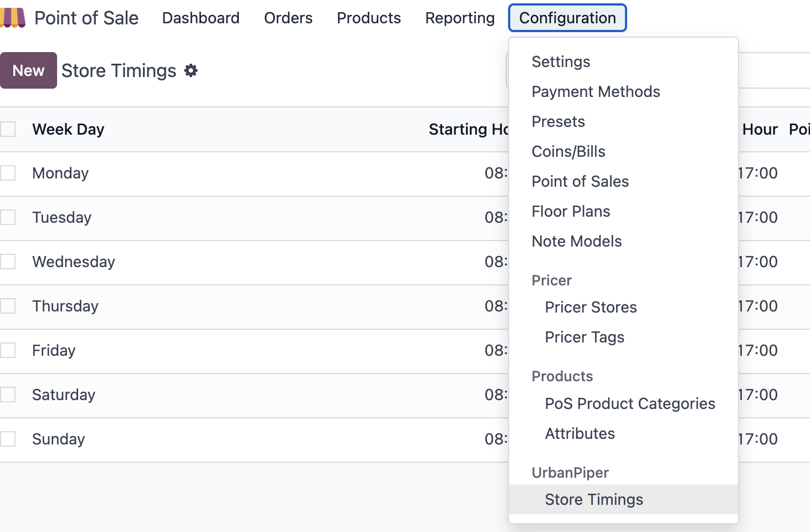Tick the checkbox for Sunday row

point(8,439)
